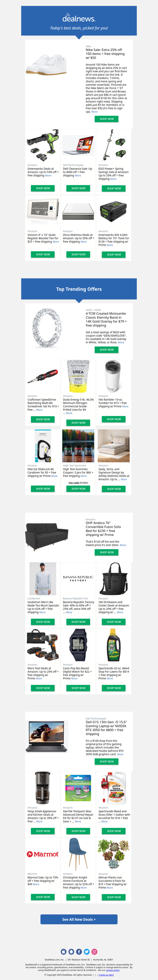This screenshot has width=158, height=980.
Task: Open the Twitter profile icon
Action: click(x=87, y=952)
